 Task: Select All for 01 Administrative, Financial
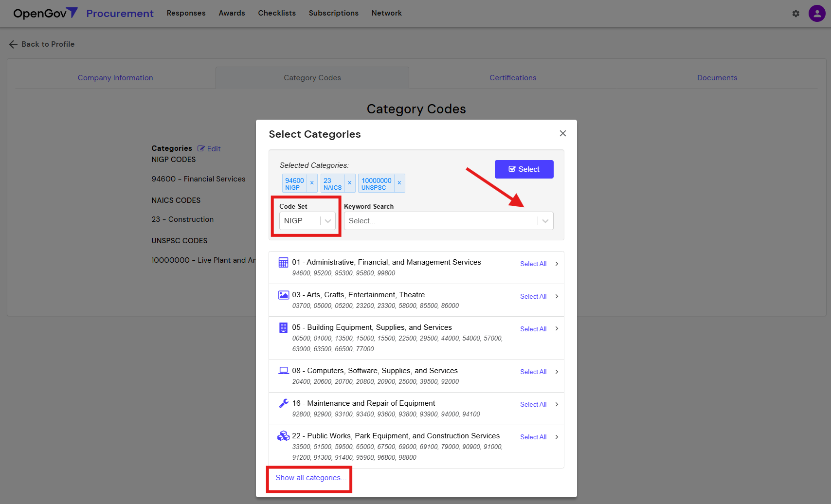point(533,264)
